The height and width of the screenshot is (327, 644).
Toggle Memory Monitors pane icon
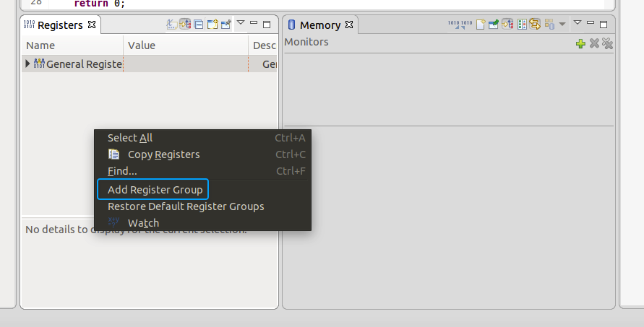(x=522, y=25)
